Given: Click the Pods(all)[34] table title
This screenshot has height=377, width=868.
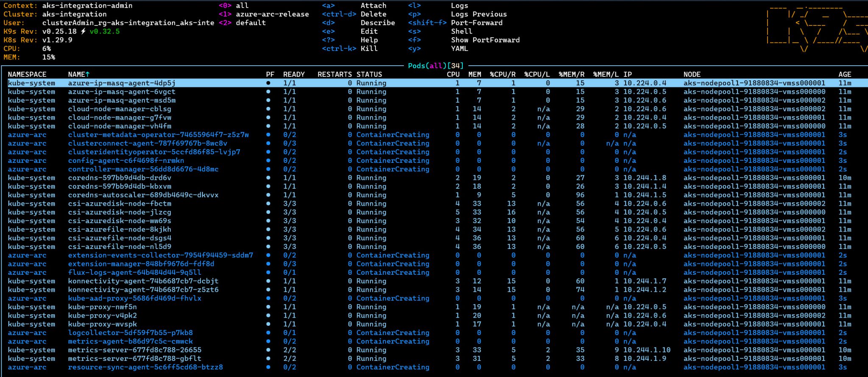Looking at the screenshot, I should 435,66.
